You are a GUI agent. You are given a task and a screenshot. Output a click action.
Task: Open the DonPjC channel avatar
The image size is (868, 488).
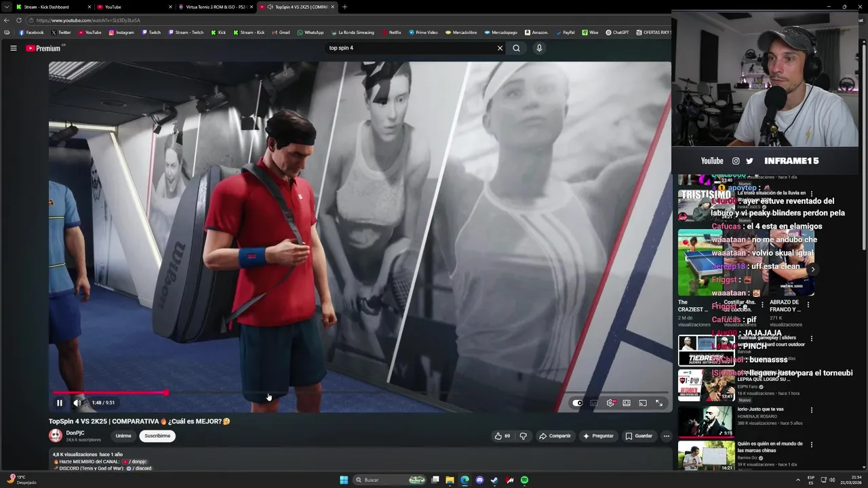click(56, 436)
